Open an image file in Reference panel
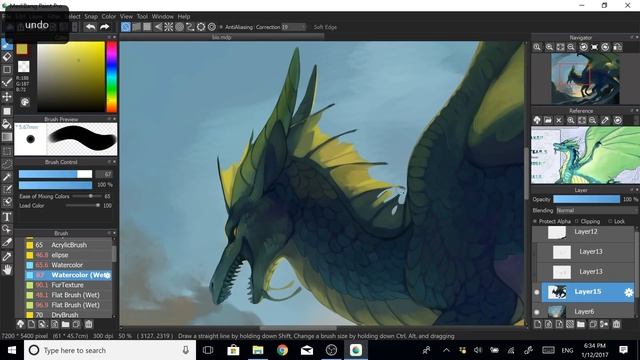The image size is (640, 360). tap(548, 120)
